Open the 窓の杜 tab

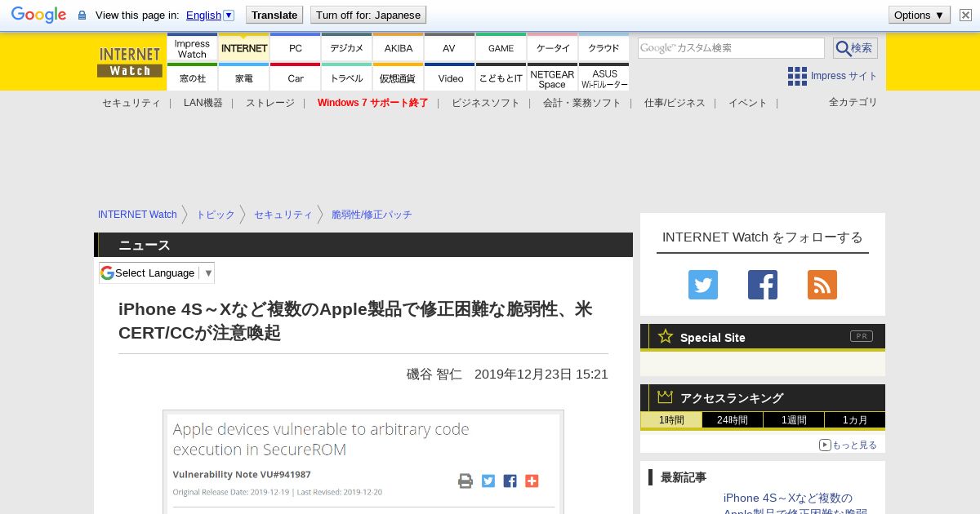(x=192, y=78)
